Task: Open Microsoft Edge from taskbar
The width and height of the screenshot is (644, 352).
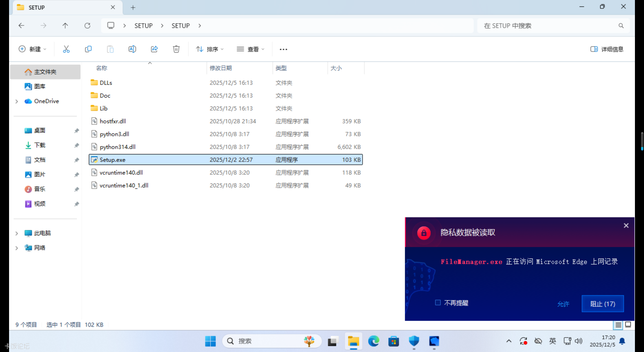Action: click(373, 341)
